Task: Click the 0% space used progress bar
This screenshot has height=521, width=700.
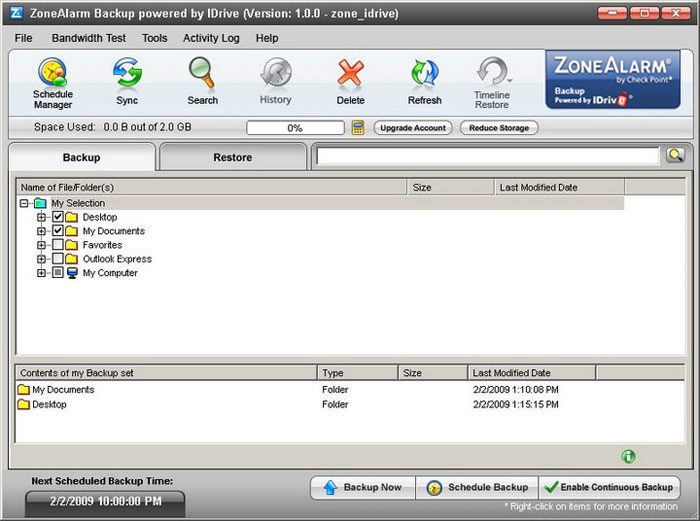Action: tap(295, 128)
